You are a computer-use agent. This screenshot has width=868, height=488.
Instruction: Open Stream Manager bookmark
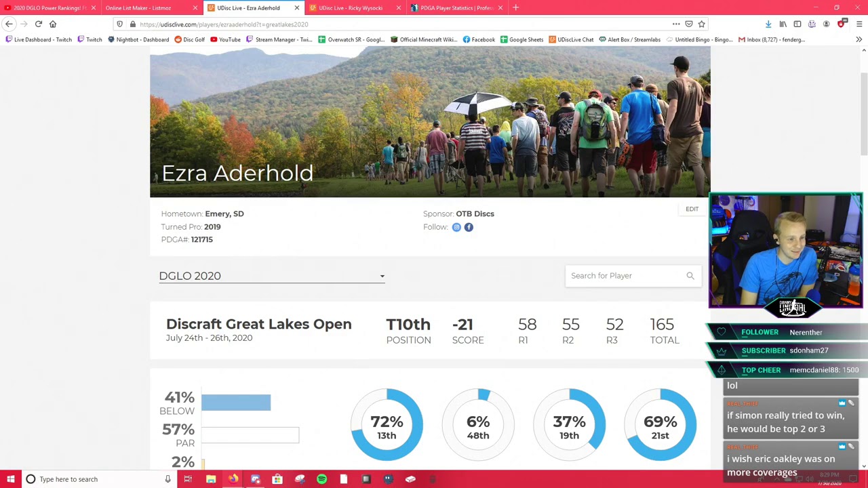click(279, 39)
